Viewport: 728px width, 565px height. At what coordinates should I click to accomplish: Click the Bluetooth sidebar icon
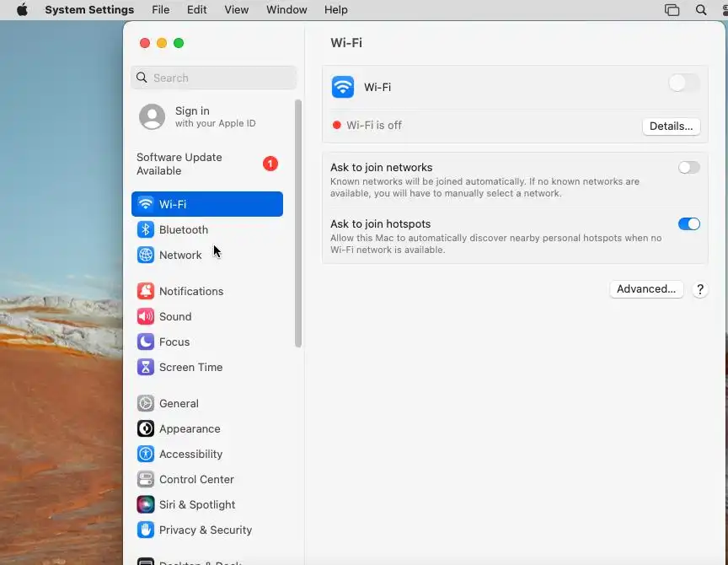(146, 229)
